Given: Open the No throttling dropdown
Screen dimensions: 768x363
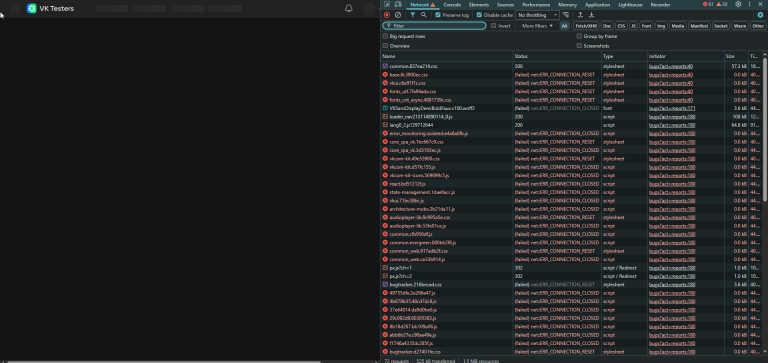Looking at the screenshot, I should click(537, 15).
